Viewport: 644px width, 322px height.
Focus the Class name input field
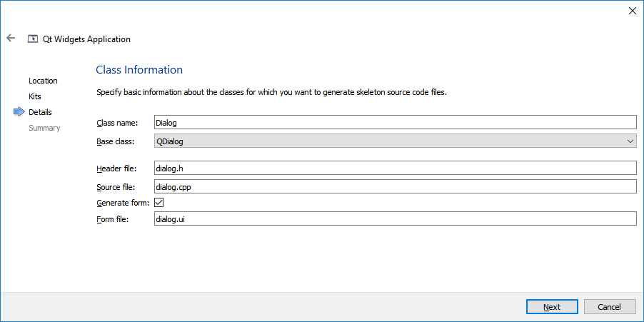click(x=395, y=122)
